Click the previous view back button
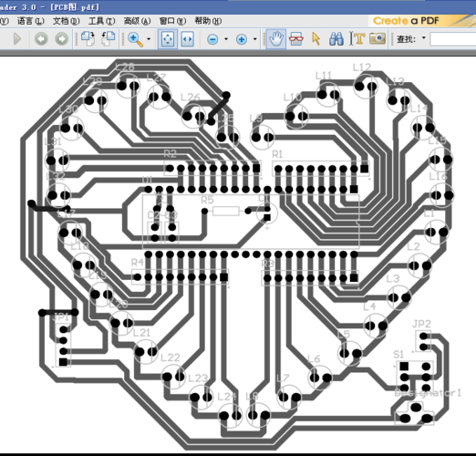The height and width of the screenshot is (456, 476). [x=41, y=39]
